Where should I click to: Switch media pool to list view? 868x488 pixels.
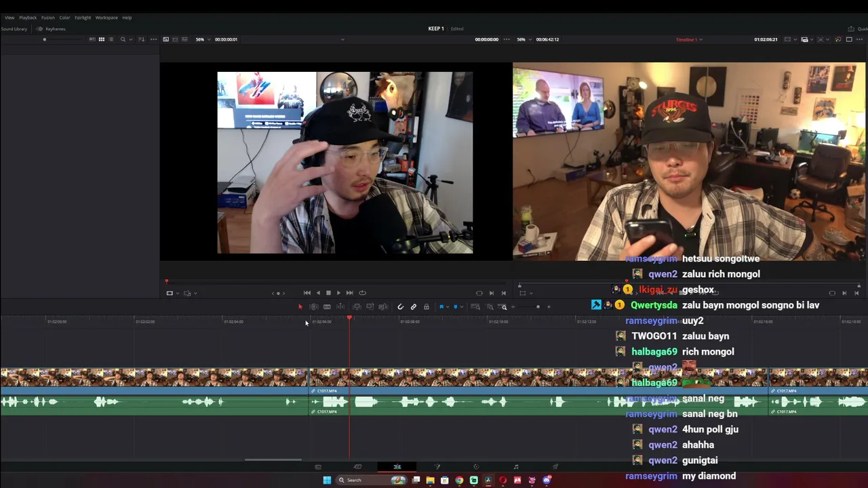(x=111, y=39)
